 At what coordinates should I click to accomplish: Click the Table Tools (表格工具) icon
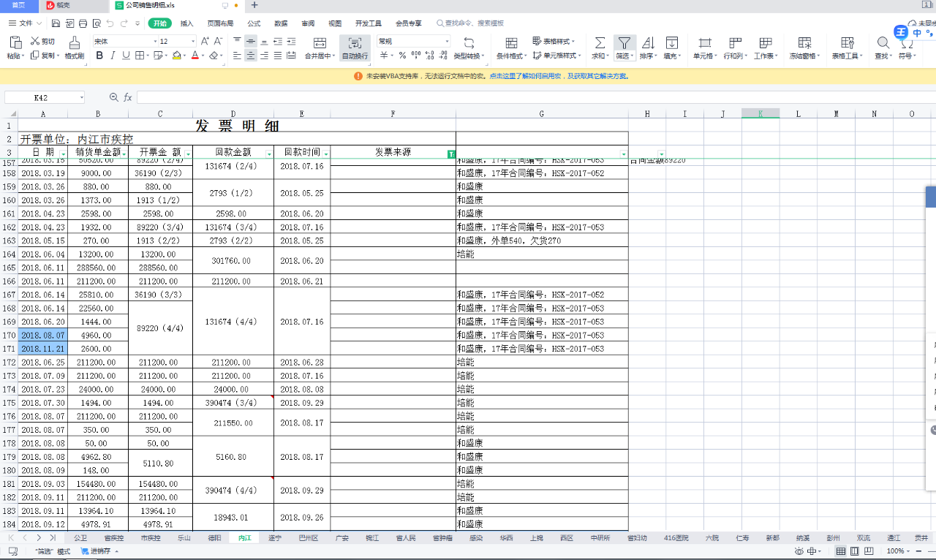[x=848, y=42]
